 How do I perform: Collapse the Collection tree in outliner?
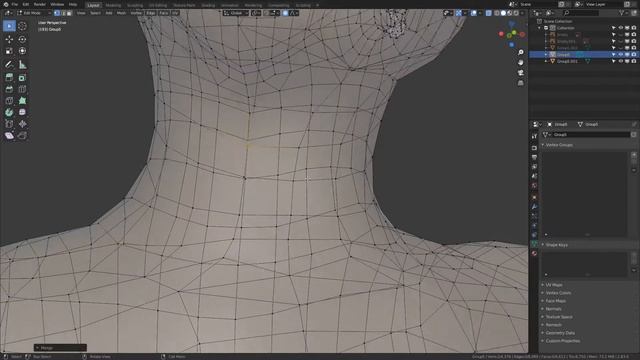pos(540,28)
